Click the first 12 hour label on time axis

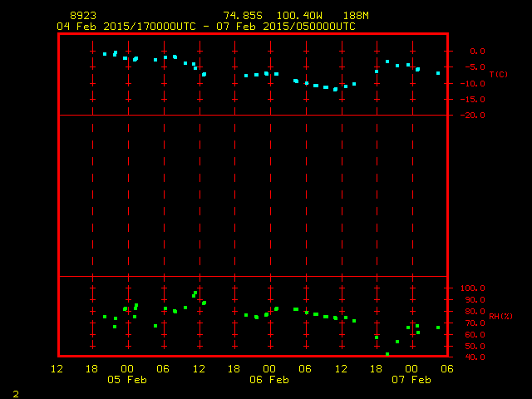tap(57, 369)
